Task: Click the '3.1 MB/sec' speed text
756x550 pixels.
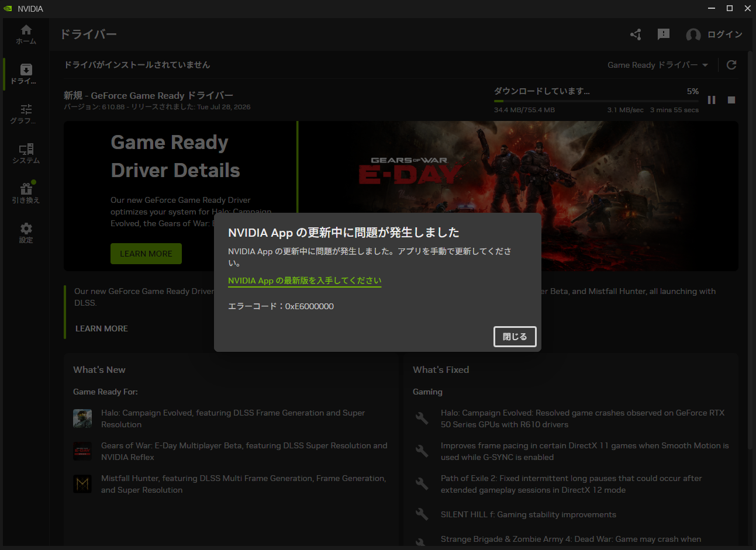Action: click(625, 110)
